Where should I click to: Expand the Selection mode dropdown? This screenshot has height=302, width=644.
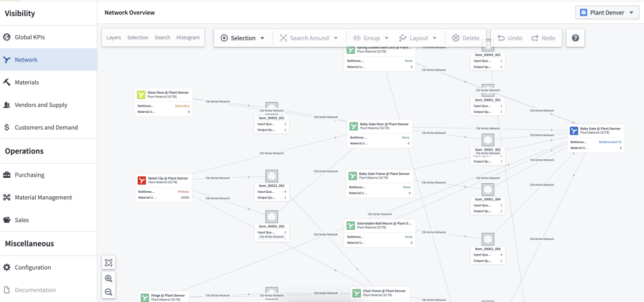(243, 38)
